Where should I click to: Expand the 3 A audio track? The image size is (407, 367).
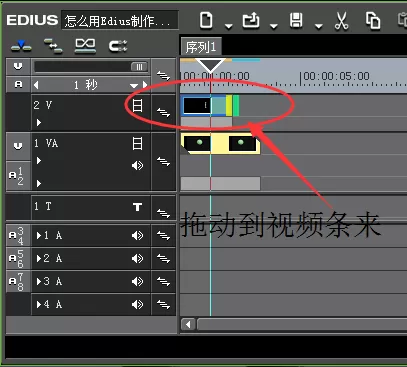pos(39,281)
